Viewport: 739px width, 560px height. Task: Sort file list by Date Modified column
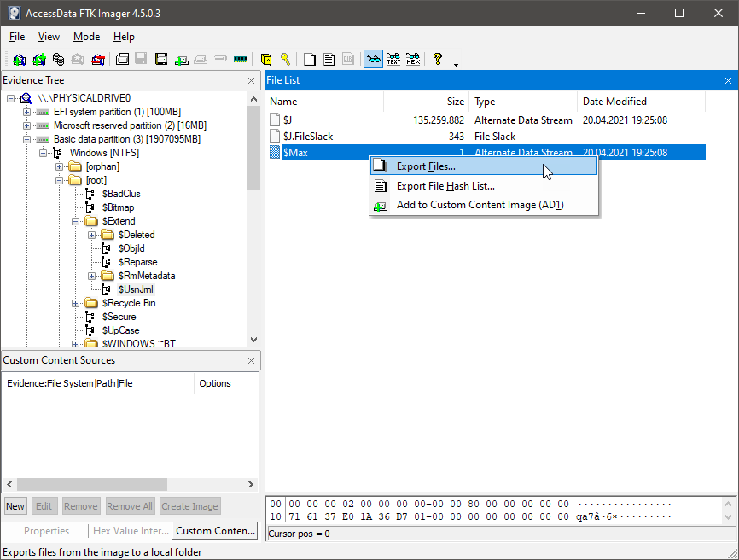click(x=641, y=102)
